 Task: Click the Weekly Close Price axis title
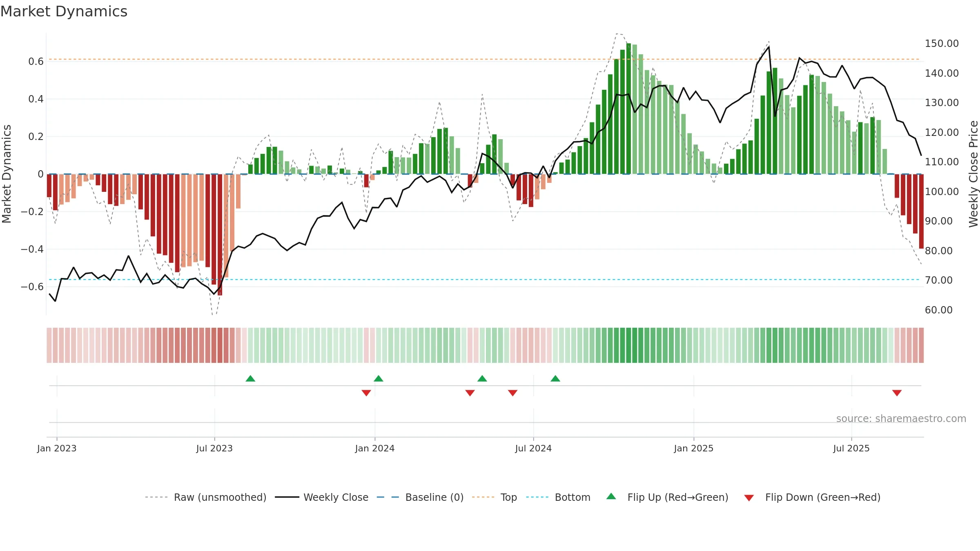tap(973, 174)
